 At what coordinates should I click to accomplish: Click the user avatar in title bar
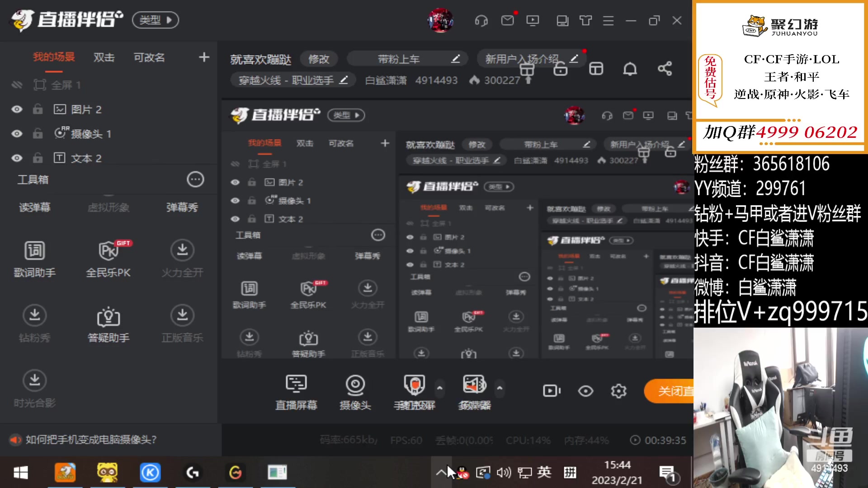pyautogui.click(x=440, y=20)
